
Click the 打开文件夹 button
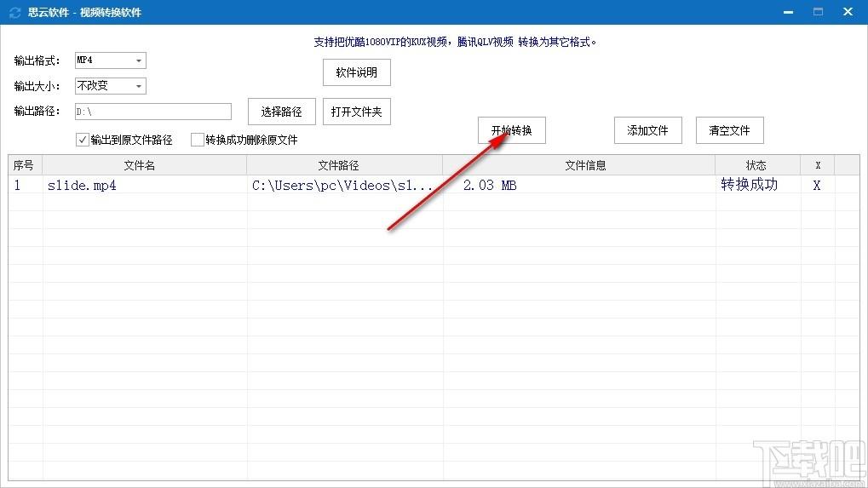[357, 112]
